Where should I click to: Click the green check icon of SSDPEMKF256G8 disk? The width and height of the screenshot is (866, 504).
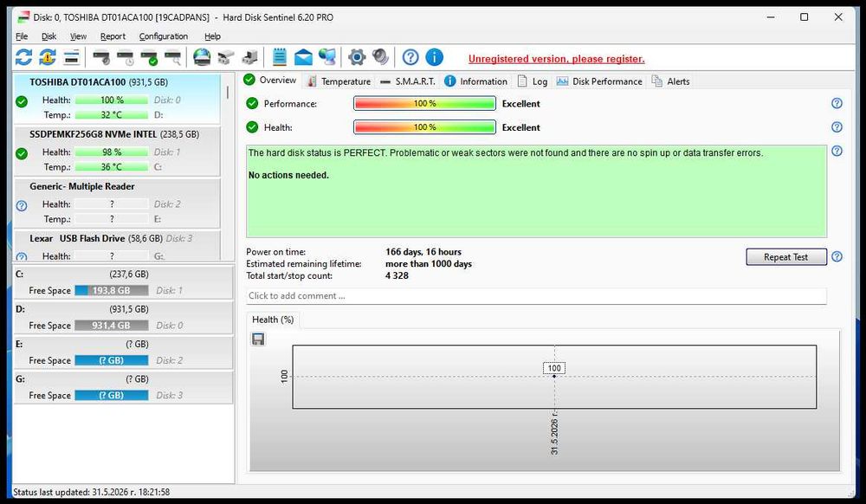pos(22,153)
